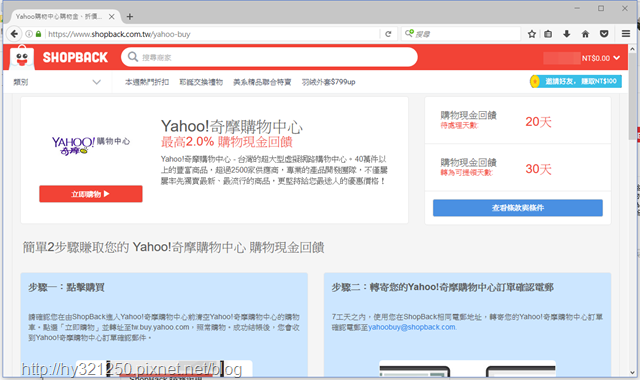This screenshot has height=380, width=640.
Task: Expand the 類別 category dropdown
Action: click(x=57, y=82)
